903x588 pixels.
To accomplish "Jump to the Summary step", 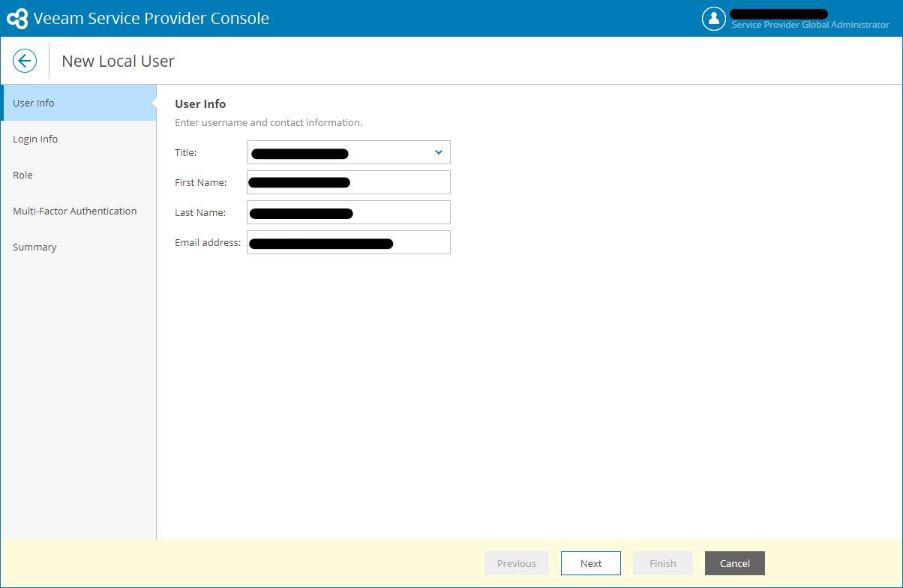I will [x=78, y=247].
